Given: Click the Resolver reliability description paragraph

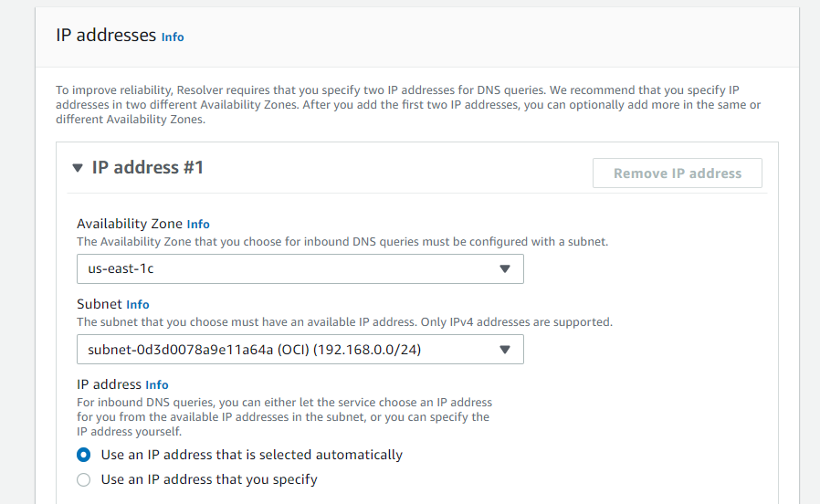Looking at the screenshot, I should point(408,104).
